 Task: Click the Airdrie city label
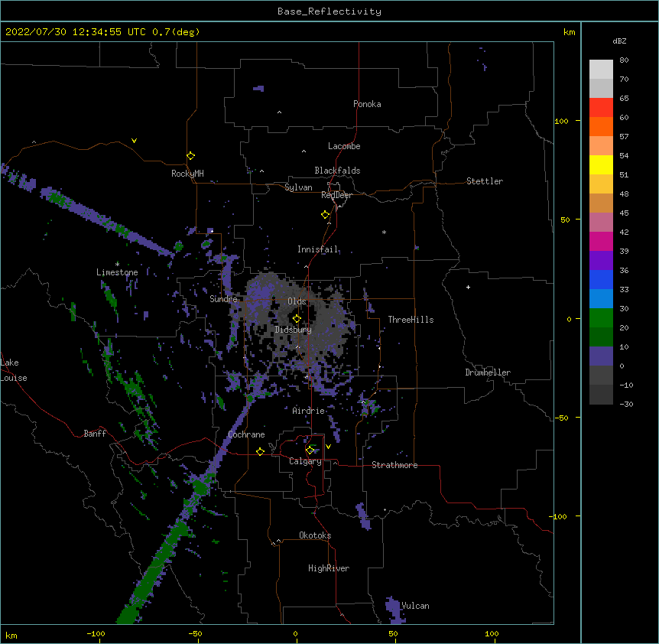click(309, 411)
